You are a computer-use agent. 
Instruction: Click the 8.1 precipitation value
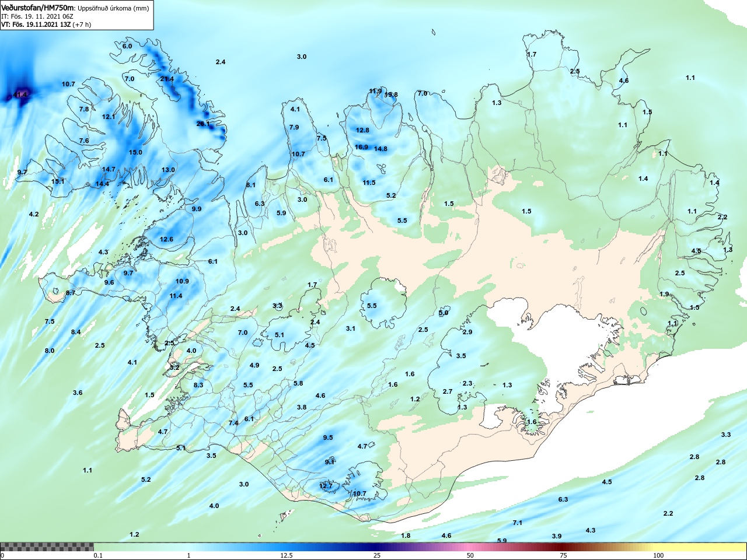[x=251, y=185]
